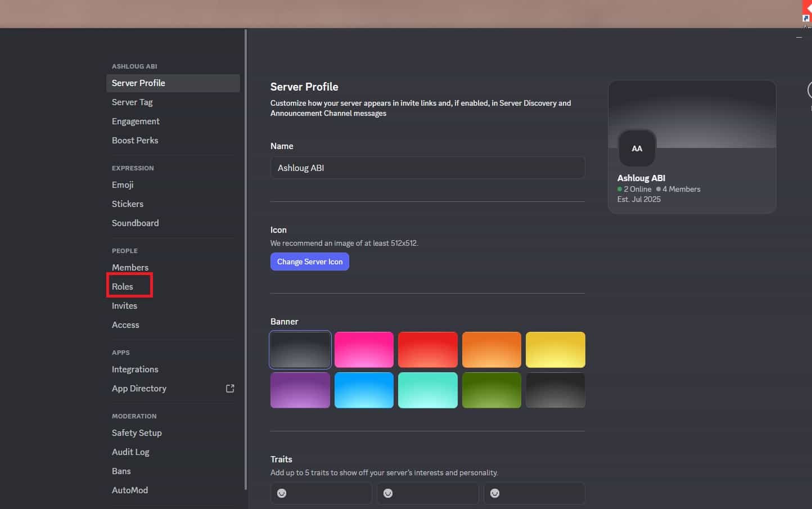The image size is (812, 509).
Task: Click the server Name input field
Action: pos(427,168)
